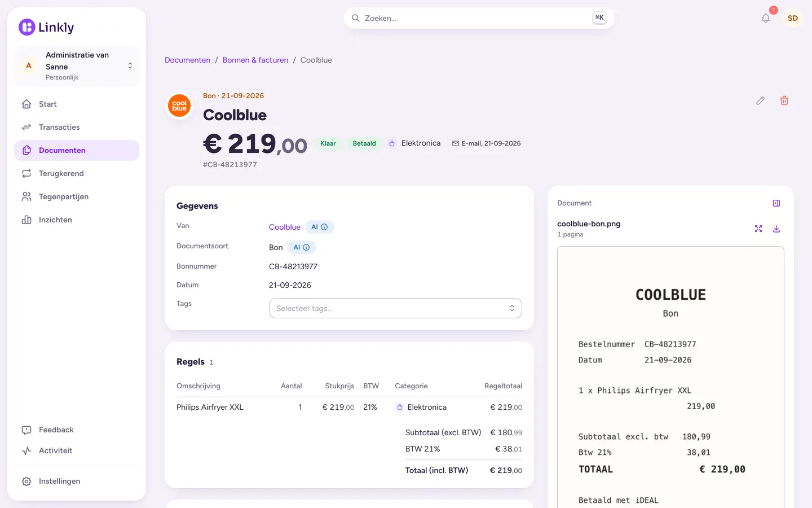Open the Selecteer tags dropdown

pyautogui.click(x=395, y=308)
